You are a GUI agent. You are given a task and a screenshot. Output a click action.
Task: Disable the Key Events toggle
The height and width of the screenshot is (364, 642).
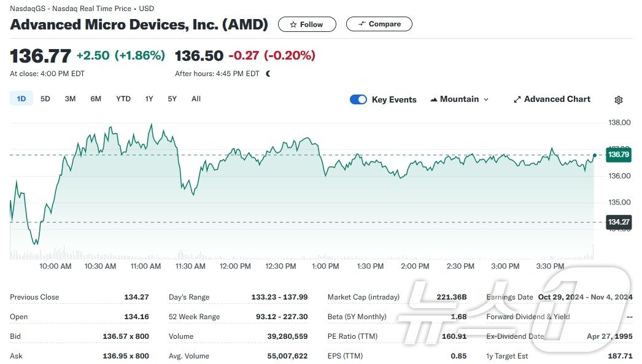[x=358, y=99]
